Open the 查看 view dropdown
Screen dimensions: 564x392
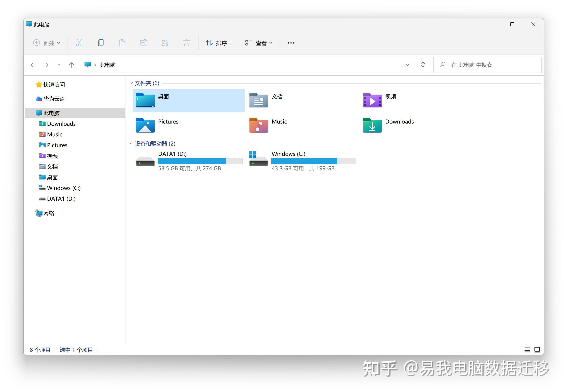259,43
